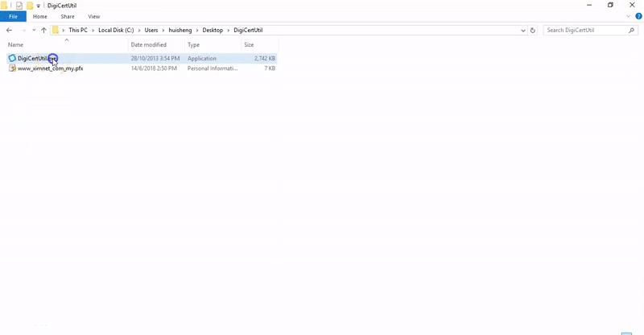644x335 pixels.
Task: Click the search magnifier icon
Action: click(x=631, y=30)
